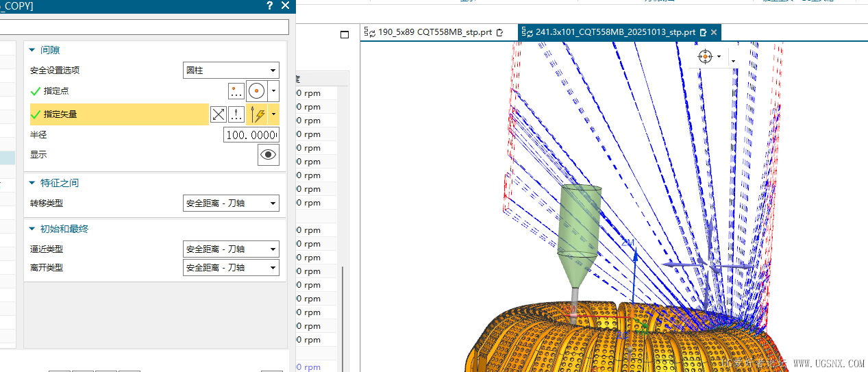Click the 半径 value input field
This screenshot has width=868, height=372.
point(251,136)
